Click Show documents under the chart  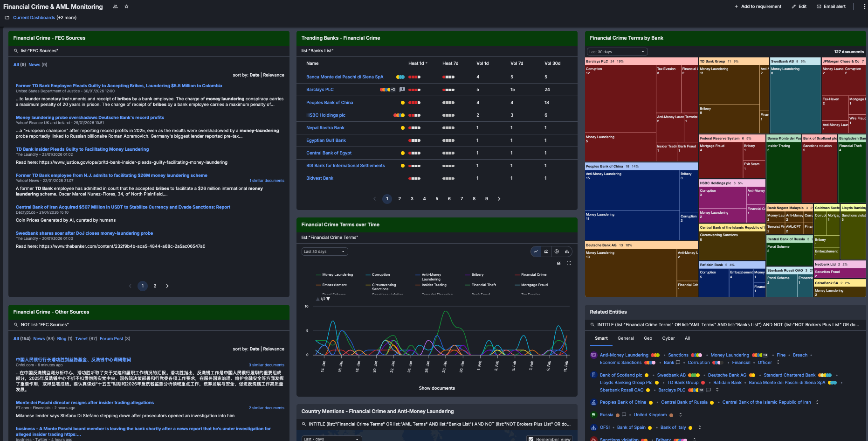[437, 388]
